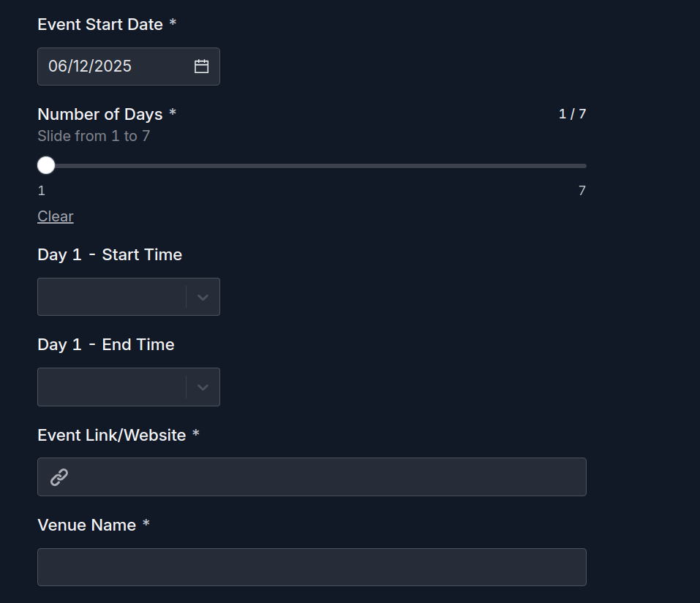Screen dimensions: 700x603
Task: Click the Venue Name label
Action: tap(87, 525)
